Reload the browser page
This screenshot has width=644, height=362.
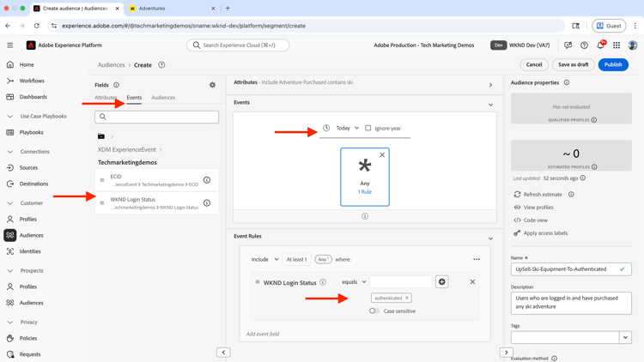pos(37,26)
